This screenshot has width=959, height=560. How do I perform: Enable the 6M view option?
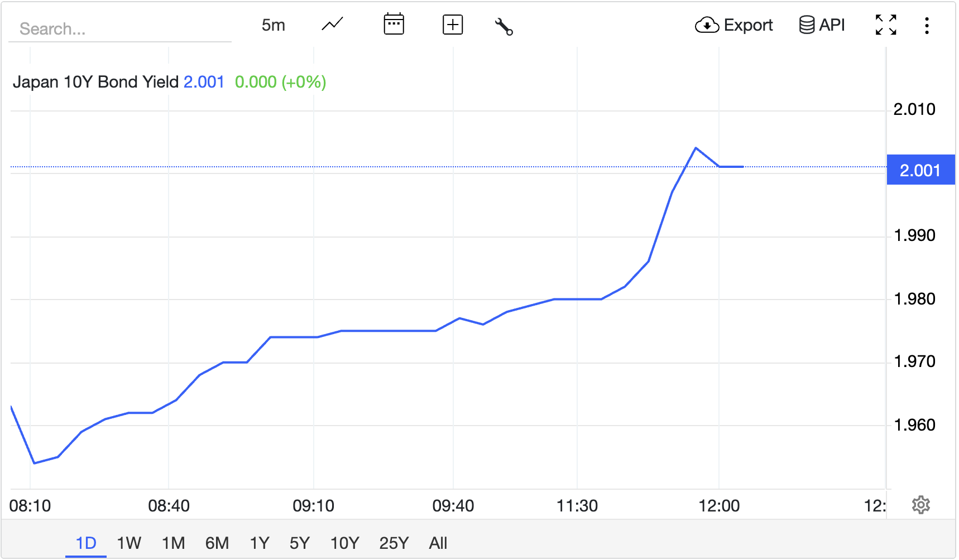pos(218,542)
